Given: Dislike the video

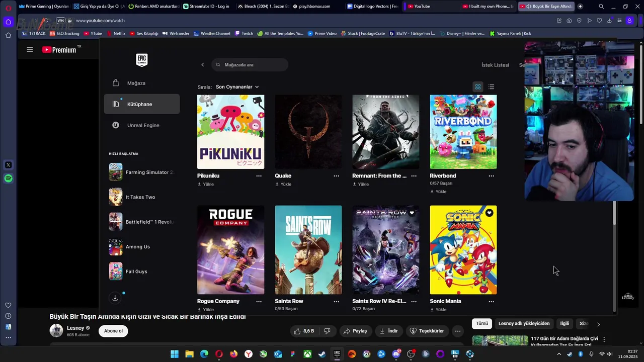Looking at the screenshot, I should pos(327,331).
